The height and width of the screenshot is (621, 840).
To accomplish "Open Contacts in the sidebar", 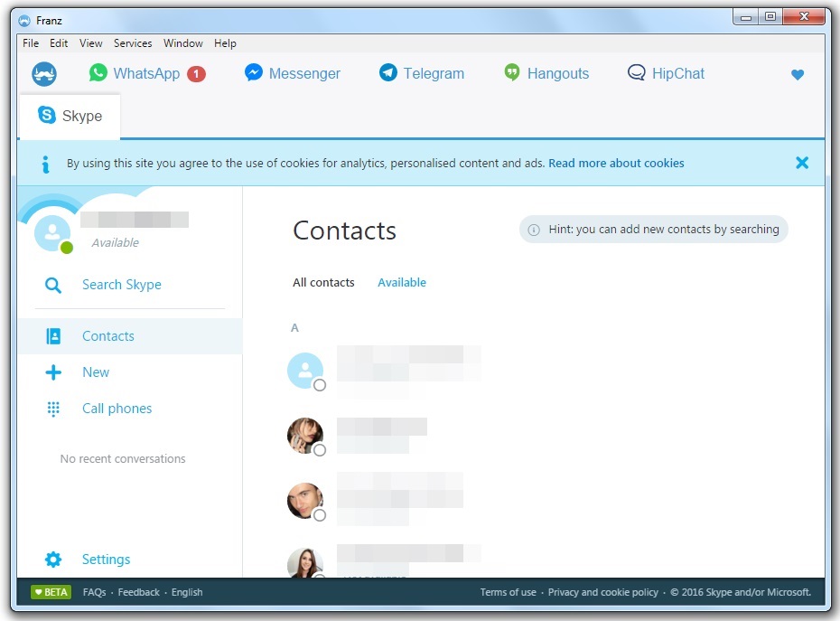I will click(x=130, y=336).
